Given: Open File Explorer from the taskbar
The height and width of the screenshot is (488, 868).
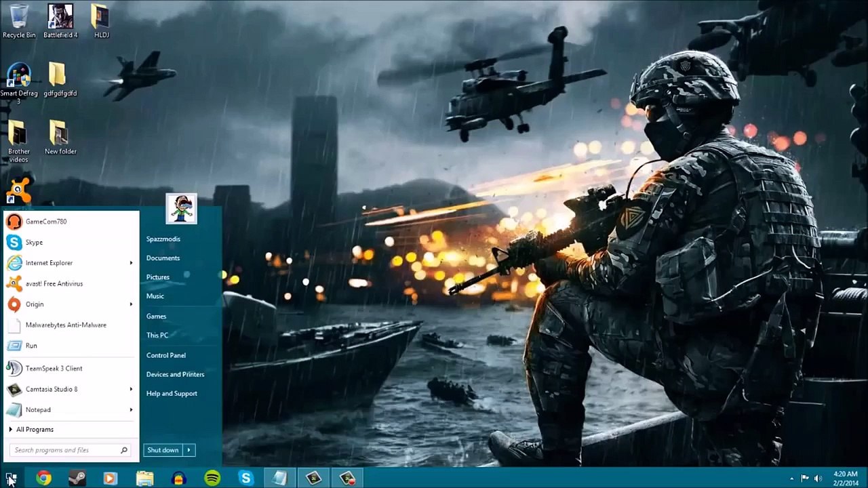Looking at the screenshot, I should coord(144,479).
